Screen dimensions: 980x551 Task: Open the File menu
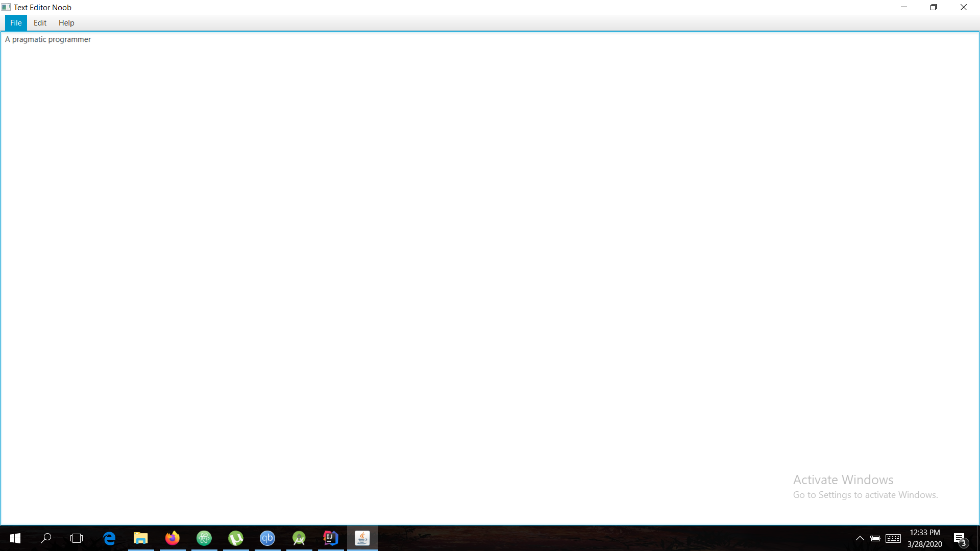(x=16, y=23)
